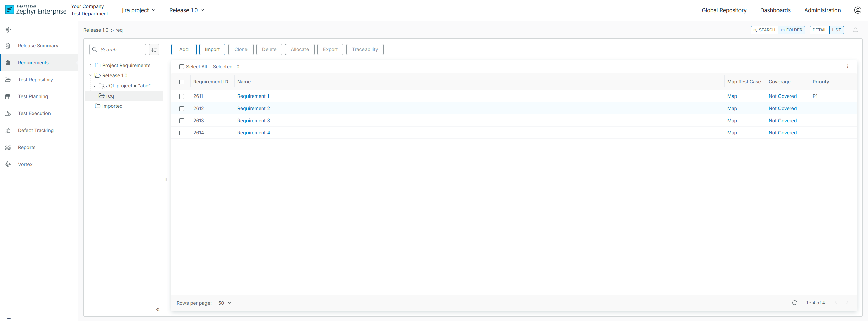Collapse folder tree panel with double chevron

tap(158, 309)
